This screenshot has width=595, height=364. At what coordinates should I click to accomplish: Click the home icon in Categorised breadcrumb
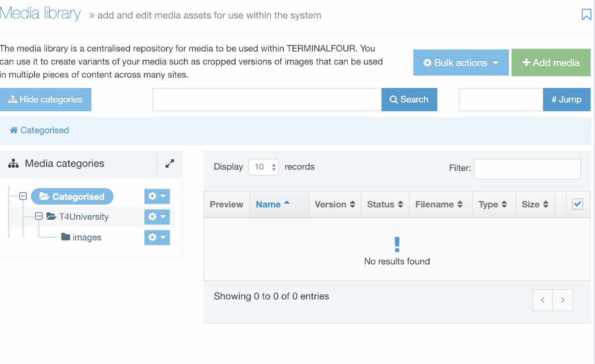14,130
